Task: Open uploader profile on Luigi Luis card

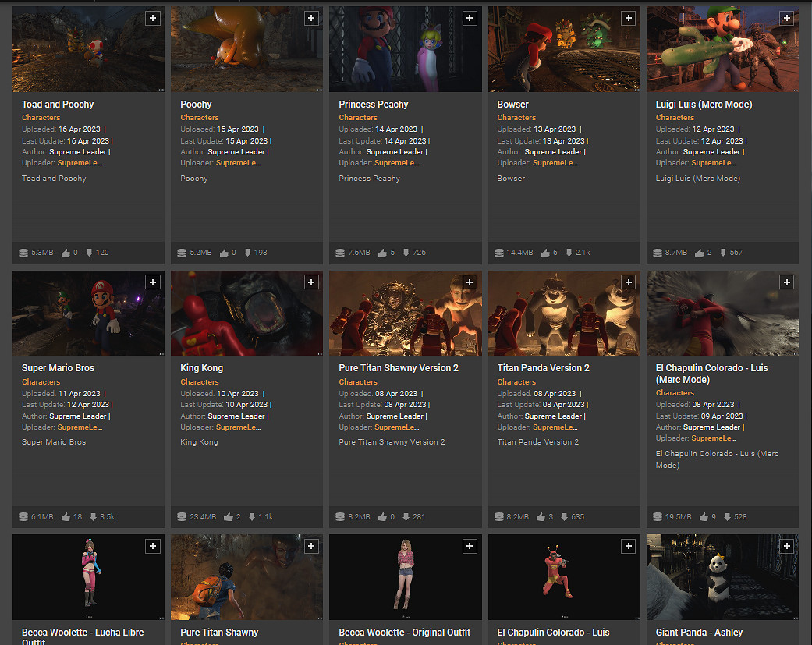Action: (712, 163)
